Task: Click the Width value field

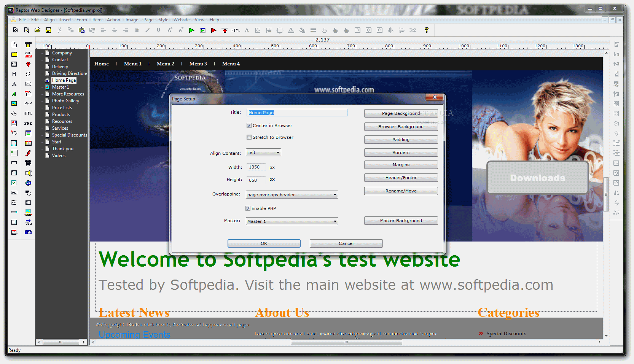Action: [x=256, y=167]
